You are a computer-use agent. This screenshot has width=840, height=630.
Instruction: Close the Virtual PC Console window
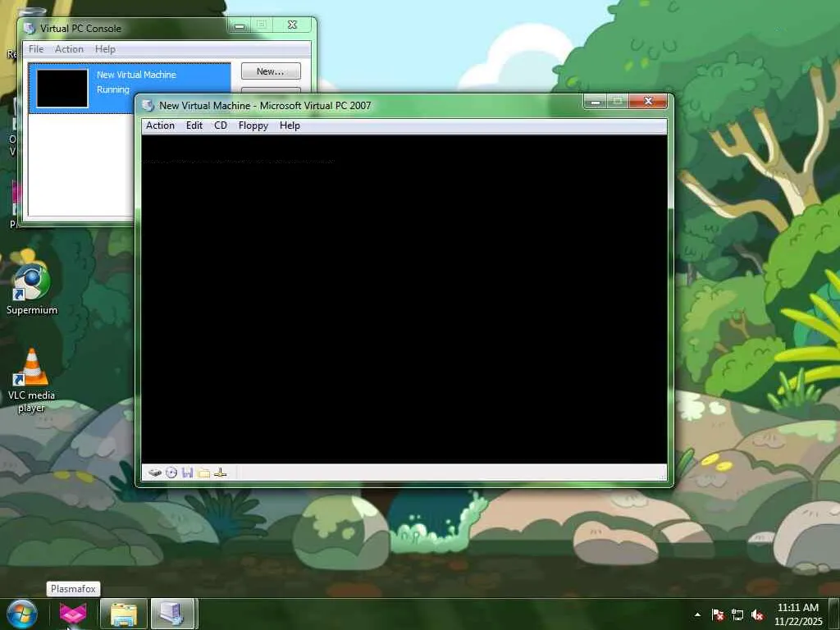pyautogui.click(x=292, y=25)
